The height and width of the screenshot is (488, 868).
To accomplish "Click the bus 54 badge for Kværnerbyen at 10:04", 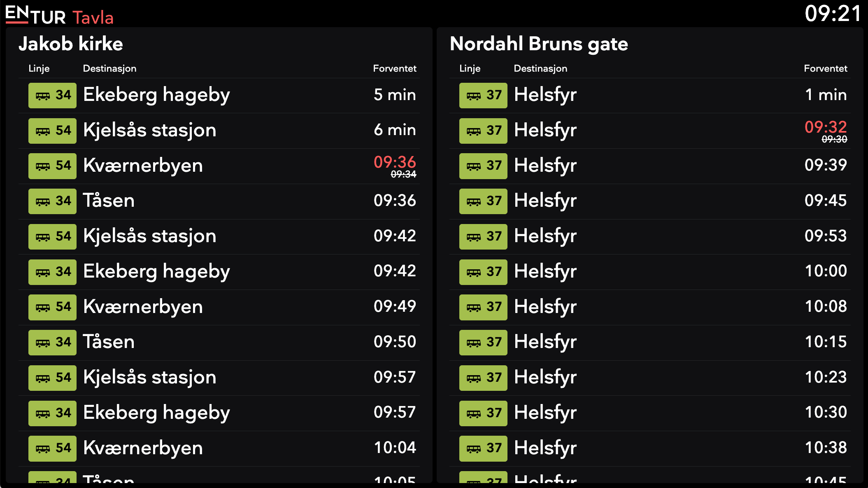I will point(52,448).
